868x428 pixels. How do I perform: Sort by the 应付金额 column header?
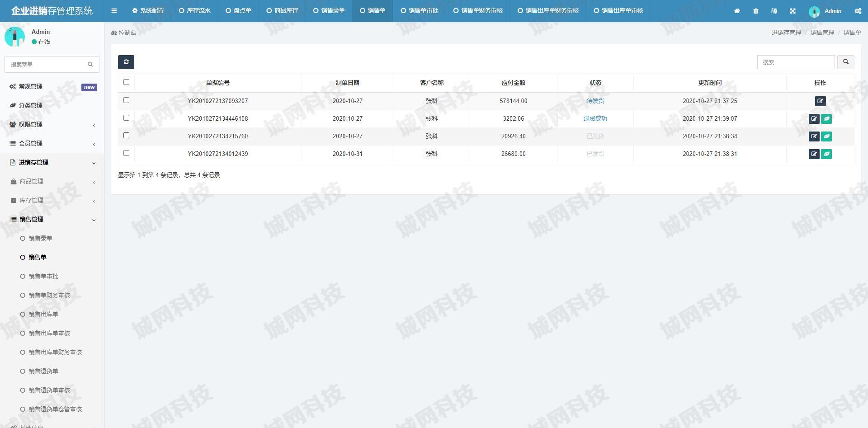[x=513, y=83]
